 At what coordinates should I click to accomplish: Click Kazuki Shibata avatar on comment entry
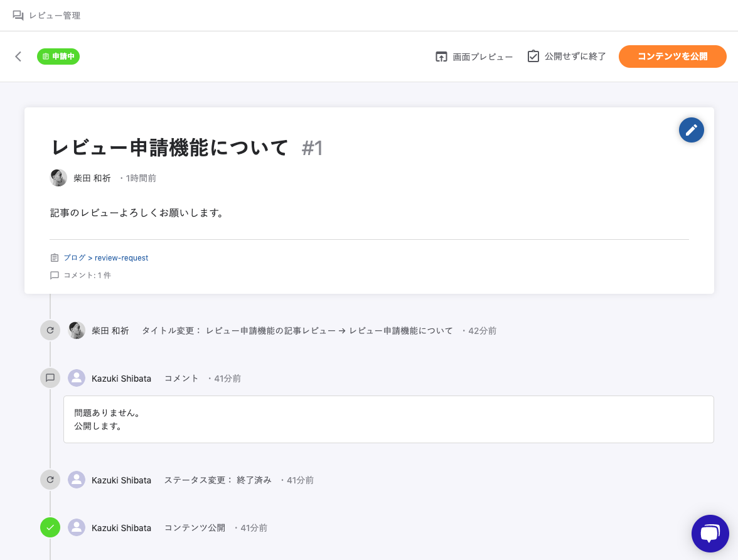pyautogui.click(x=77, y=378)
